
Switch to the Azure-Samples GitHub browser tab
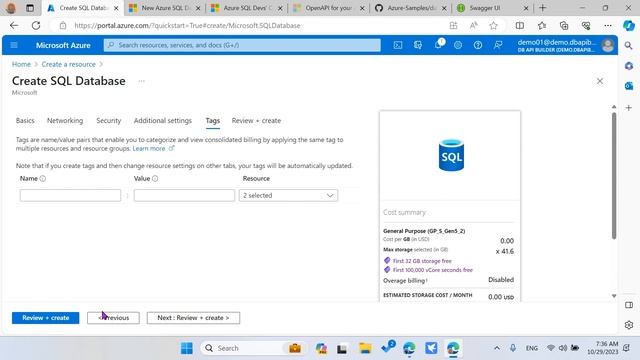[411, 8]
